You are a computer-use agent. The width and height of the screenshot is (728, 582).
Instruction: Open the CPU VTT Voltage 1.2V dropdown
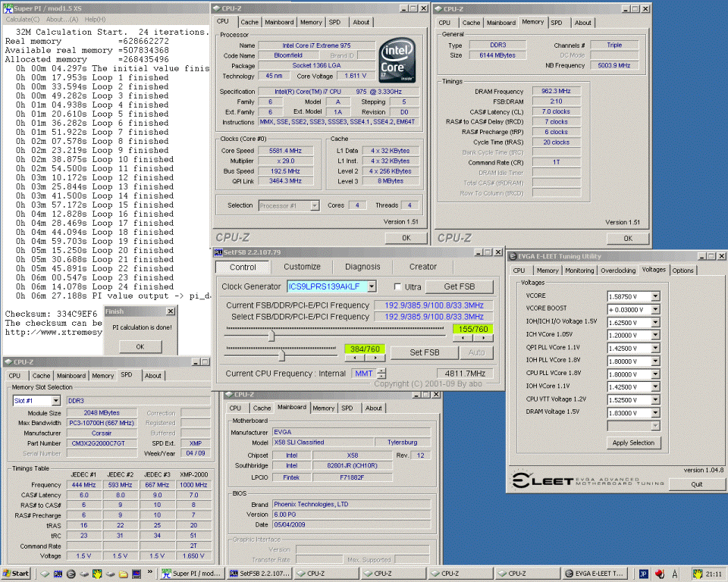655,399
